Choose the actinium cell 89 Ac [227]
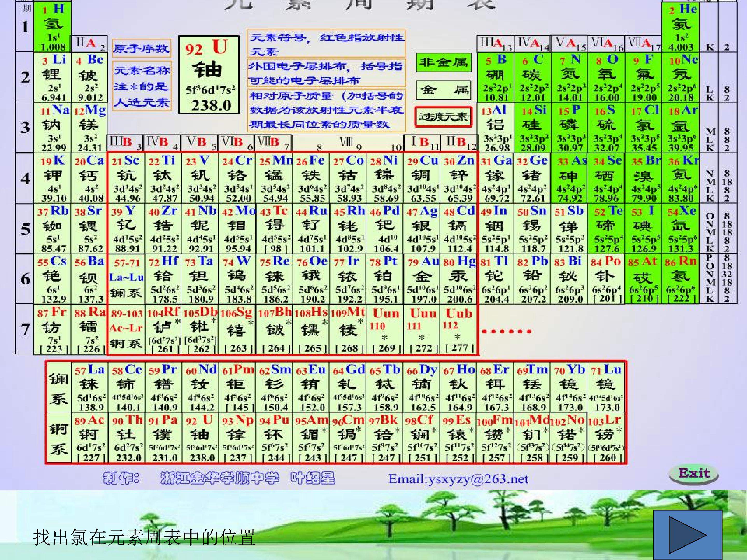 pyautogui.click(x=90, y=437)
